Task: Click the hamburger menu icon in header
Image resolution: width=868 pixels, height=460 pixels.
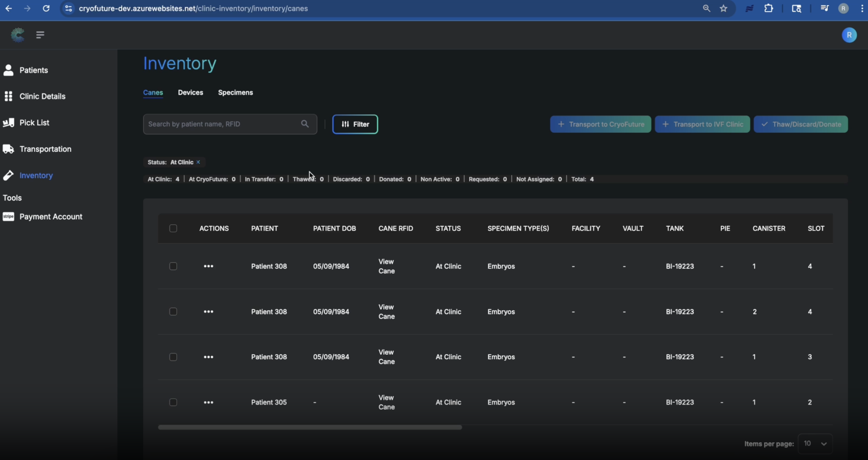Action: point(40,35)
